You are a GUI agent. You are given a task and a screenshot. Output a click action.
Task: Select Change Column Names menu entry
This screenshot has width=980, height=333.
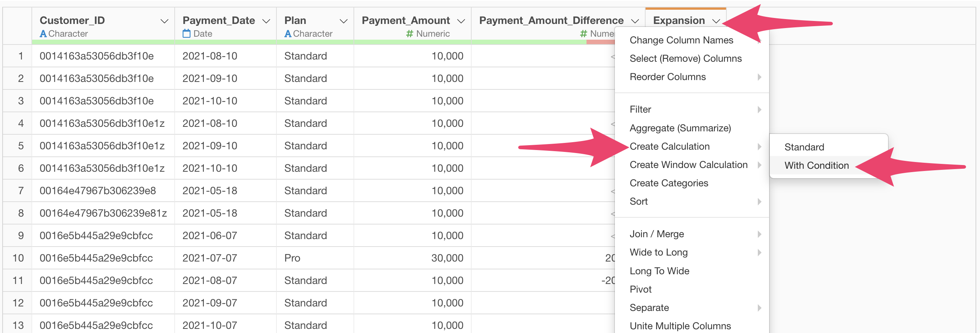pyautogui.click(x=681, y=40)
